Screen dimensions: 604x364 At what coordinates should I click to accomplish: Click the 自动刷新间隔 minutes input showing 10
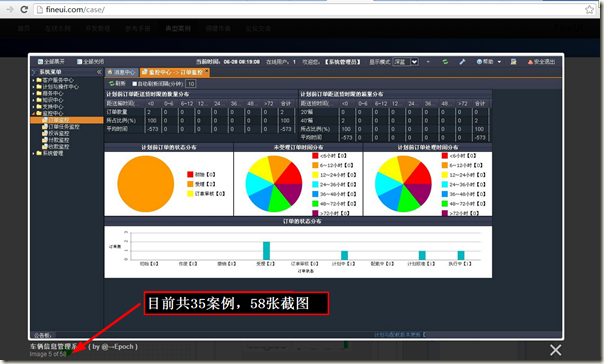pyautogui.click(x=191, y=84)
